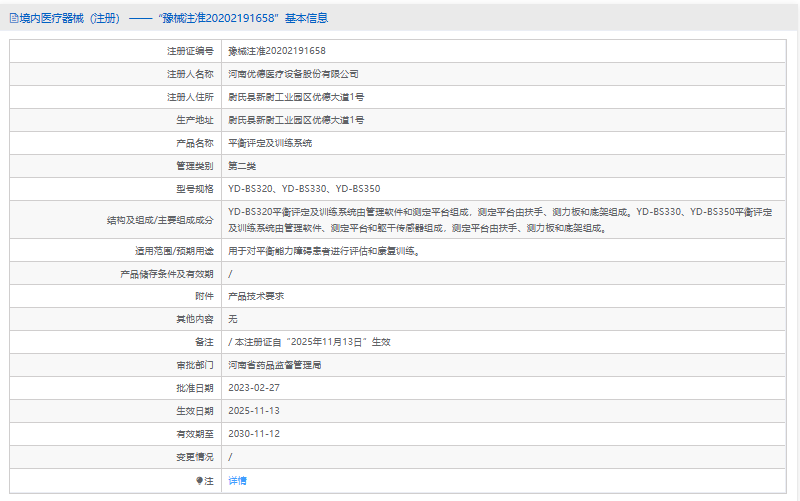Select registrant name 河南优德医疗设备股份有限公司
Viewport: 800px width, 501px height.
293,74
